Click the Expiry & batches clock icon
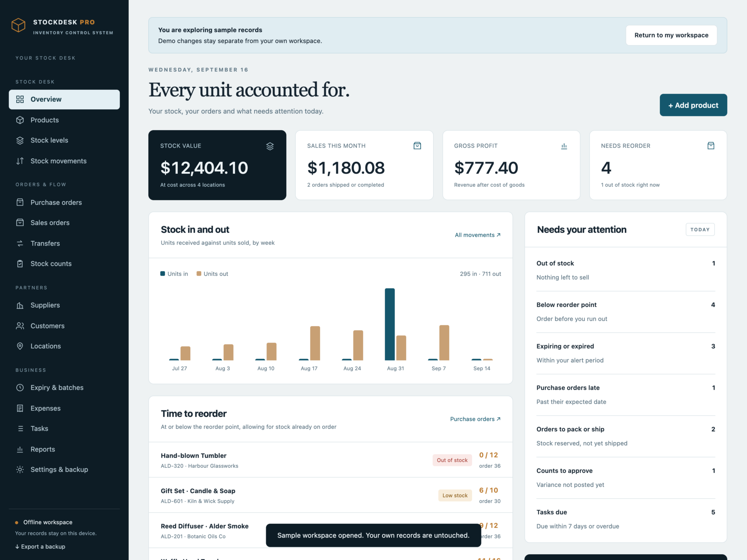Screen dimensions: 747x560 pyautogui.click(x=20, y=388)
